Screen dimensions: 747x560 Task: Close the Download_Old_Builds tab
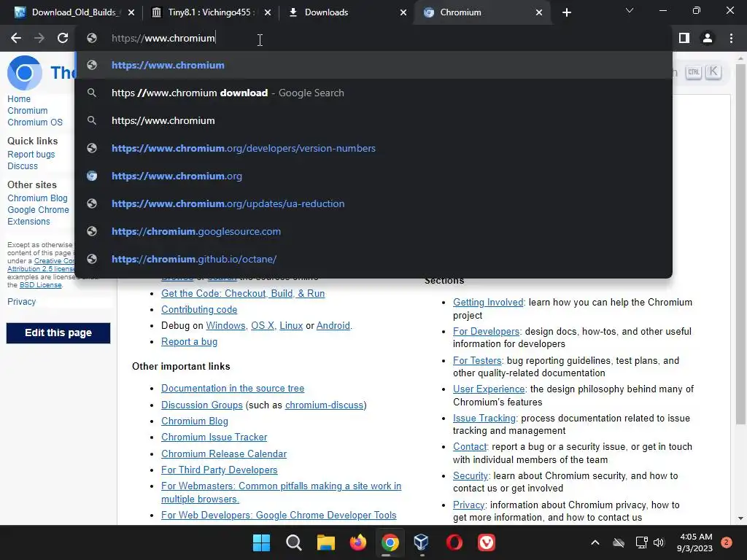tap(131, 12)
